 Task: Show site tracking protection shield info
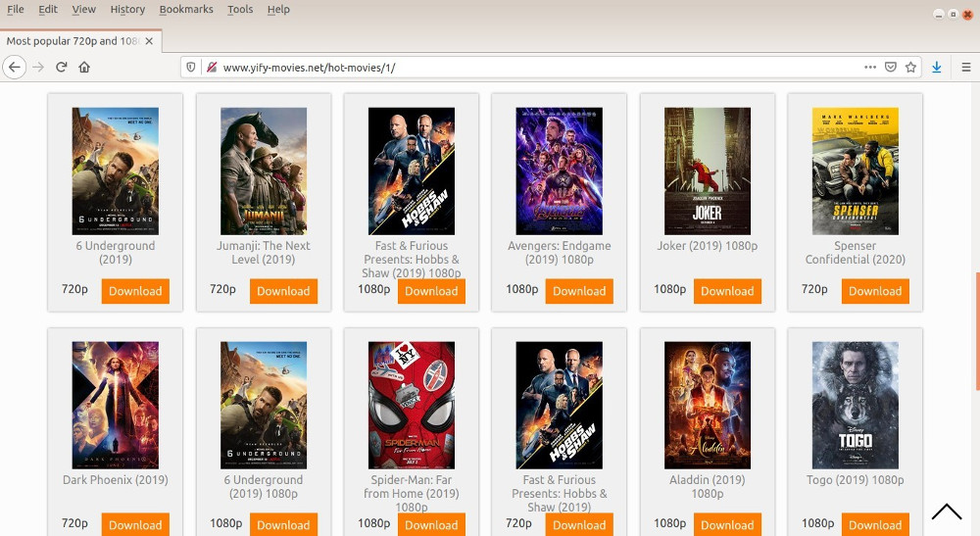192,67
